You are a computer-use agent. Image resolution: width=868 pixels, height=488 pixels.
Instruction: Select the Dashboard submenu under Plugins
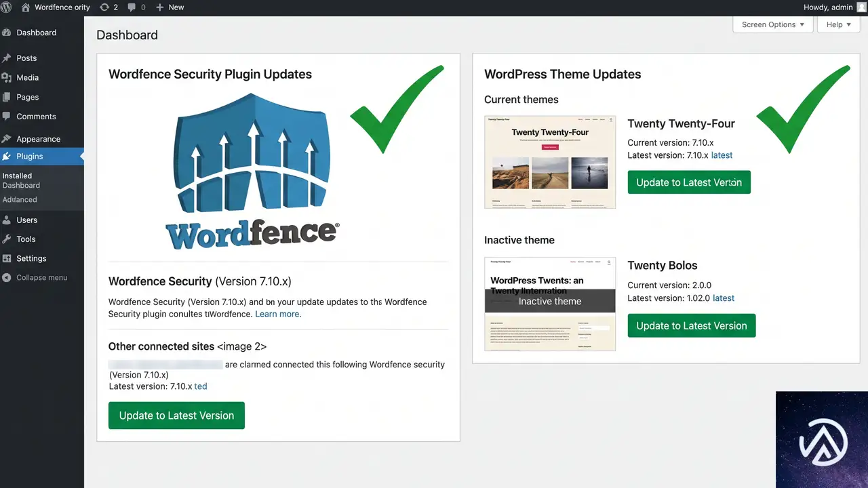click(x=21, y=185)
